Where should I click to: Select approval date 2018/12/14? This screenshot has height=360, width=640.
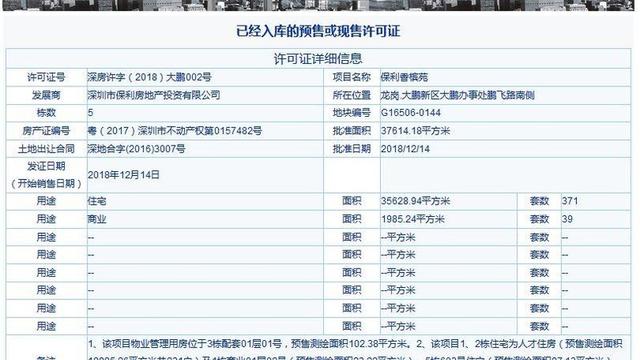tap(405, 149)
